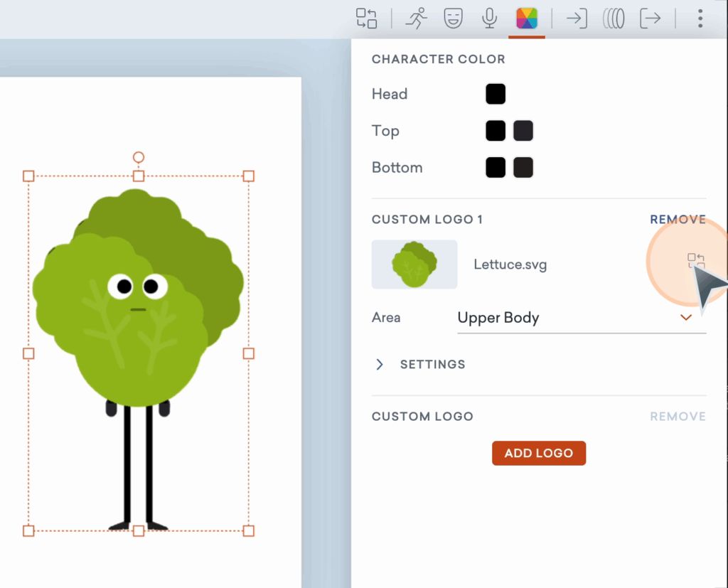Image resolution: width=728 pixels, height=588 pixels.
Task: Click the rotation handle above the character
Action: click(x=139, y=157)
